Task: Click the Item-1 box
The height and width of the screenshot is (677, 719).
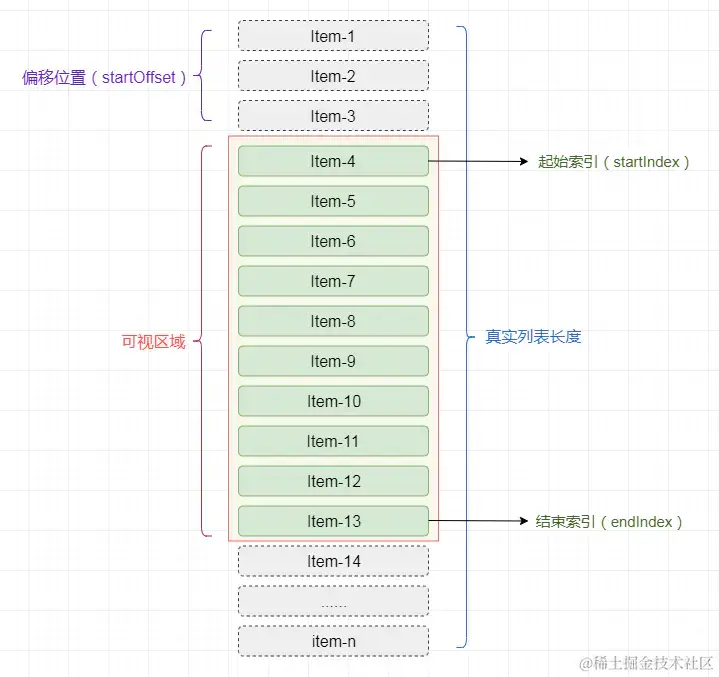Action: 333,36
